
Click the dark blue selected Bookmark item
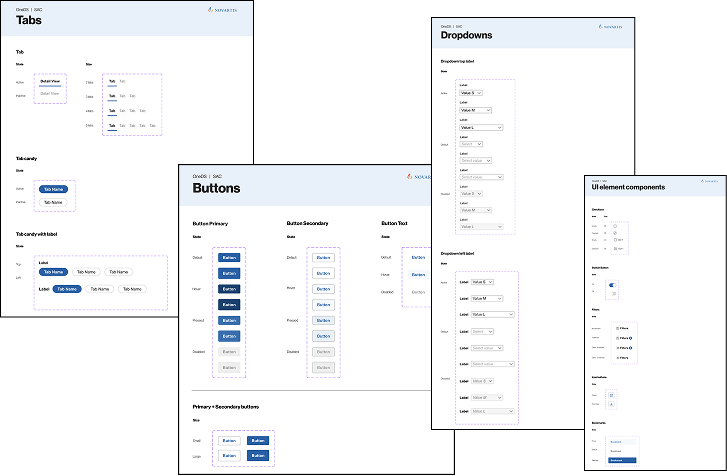[622, 460]
